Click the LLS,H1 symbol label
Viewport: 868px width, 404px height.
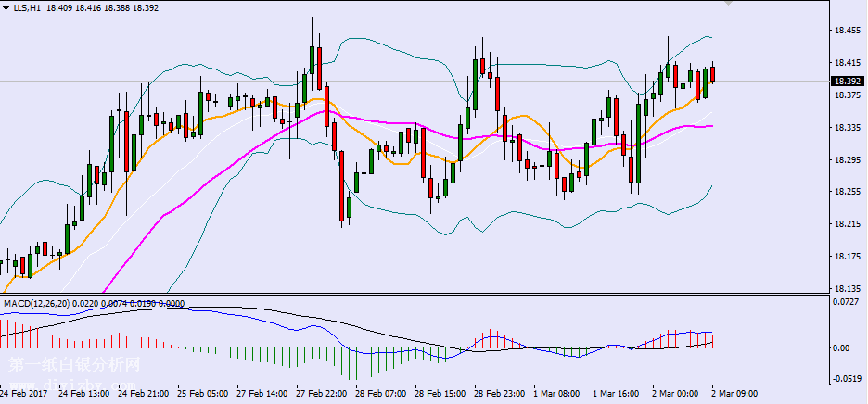pos(26,8)
